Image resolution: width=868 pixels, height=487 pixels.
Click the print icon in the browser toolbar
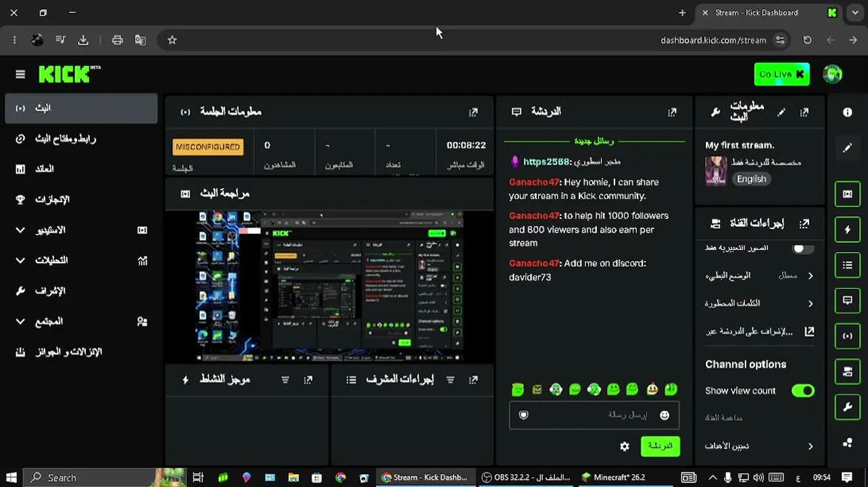click(x=118, y=40)
